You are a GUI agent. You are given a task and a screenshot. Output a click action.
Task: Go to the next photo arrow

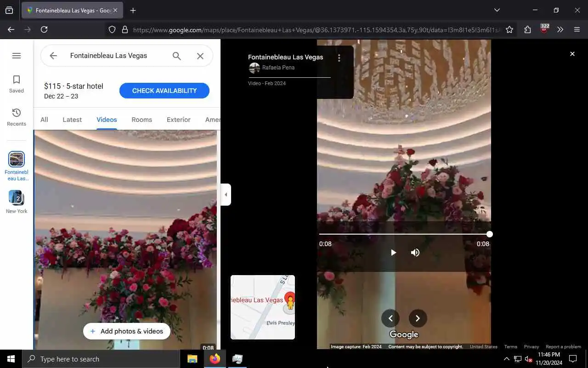click(x=418, y=318)
